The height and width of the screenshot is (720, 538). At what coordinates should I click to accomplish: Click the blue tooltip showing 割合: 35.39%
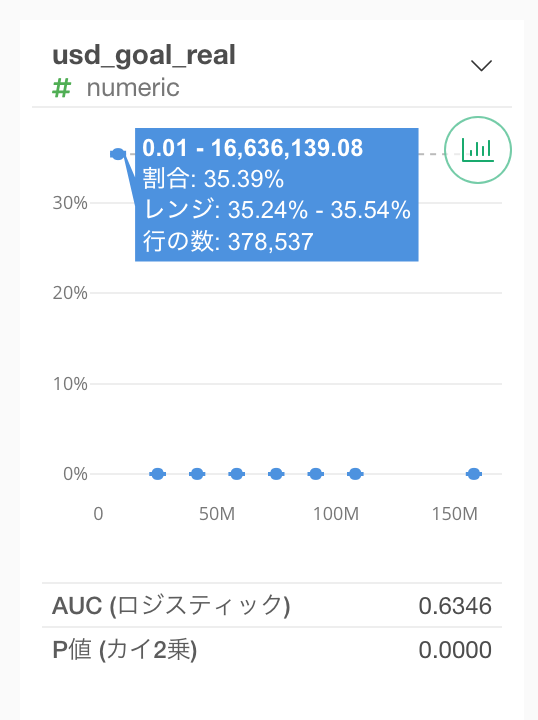coord(276,195)
